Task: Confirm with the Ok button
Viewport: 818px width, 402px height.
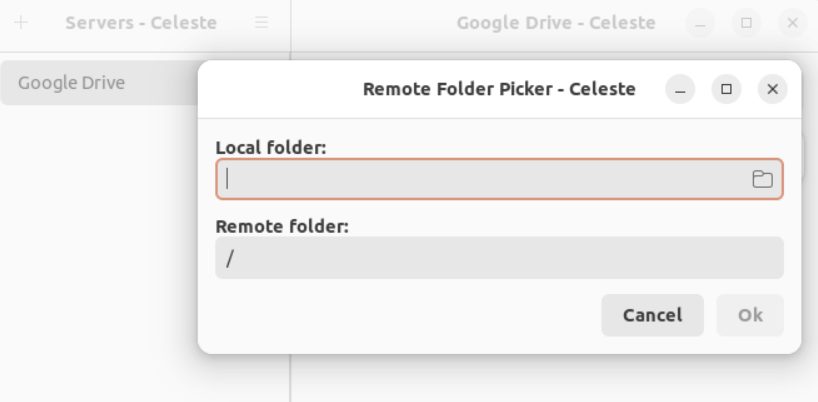Action: click(750, 315)
